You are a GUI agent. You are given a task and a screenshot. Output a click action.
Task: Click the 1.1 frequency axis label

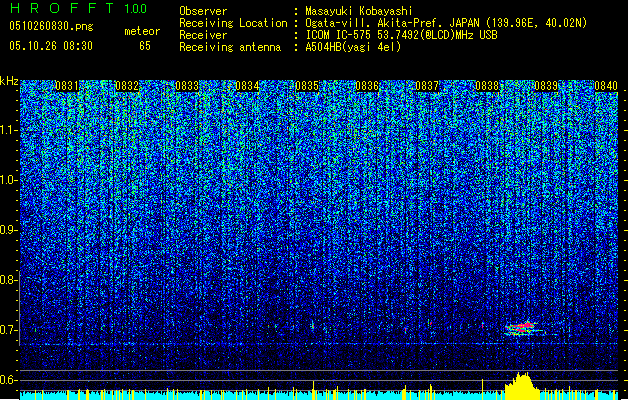click(9, 130)
